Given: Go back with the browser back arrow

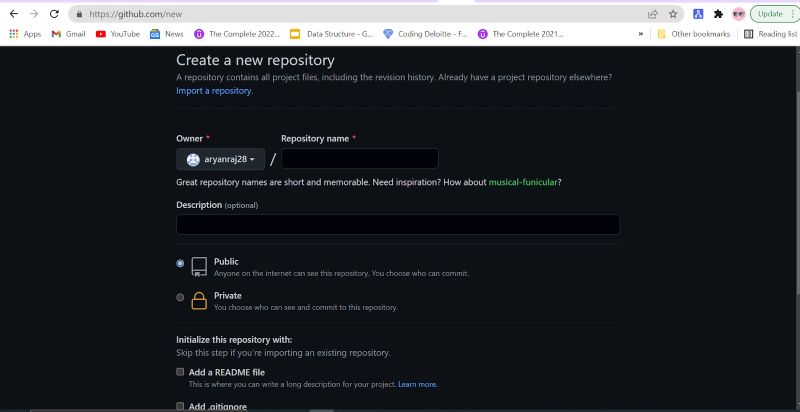Looking at the screenshot, I should tap(14, 14).
